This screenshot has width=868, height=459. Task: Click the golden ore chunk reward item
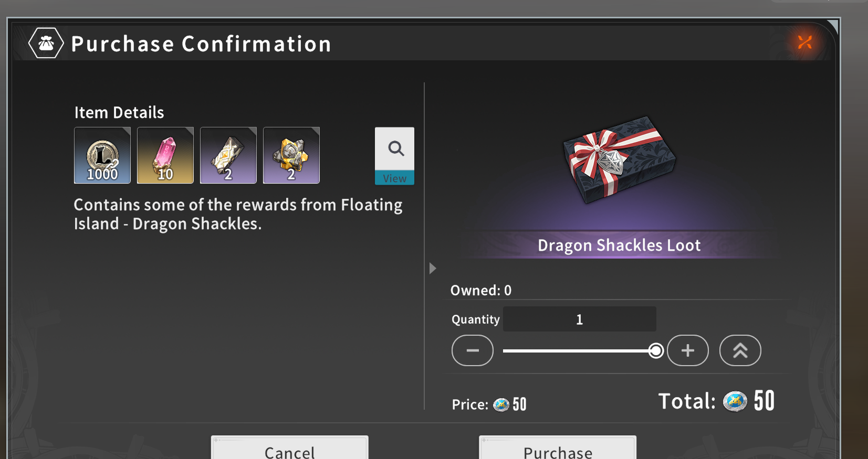click(291, 155)
